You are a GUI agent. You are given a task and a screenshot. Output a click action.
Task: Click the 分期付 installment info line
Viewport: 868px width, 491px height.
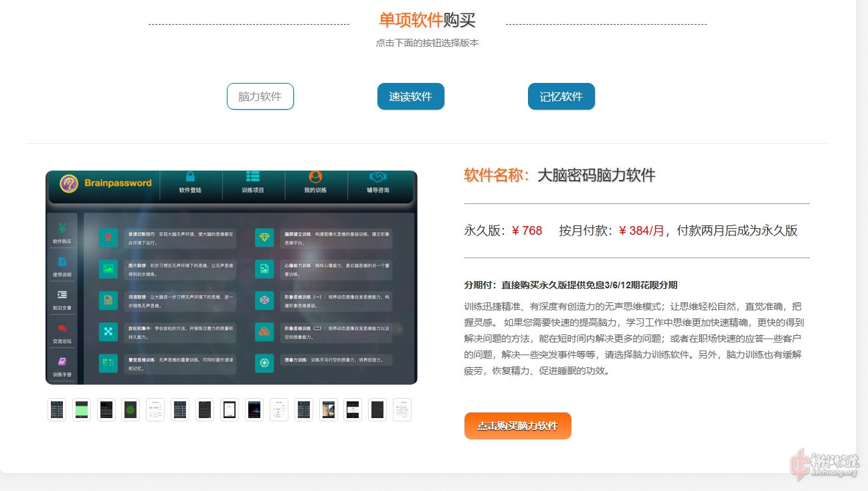point(571,285)
